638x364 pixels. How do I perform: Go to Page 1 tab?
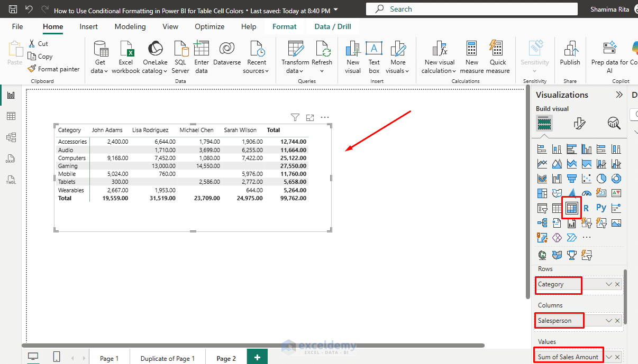coord(110,358)
